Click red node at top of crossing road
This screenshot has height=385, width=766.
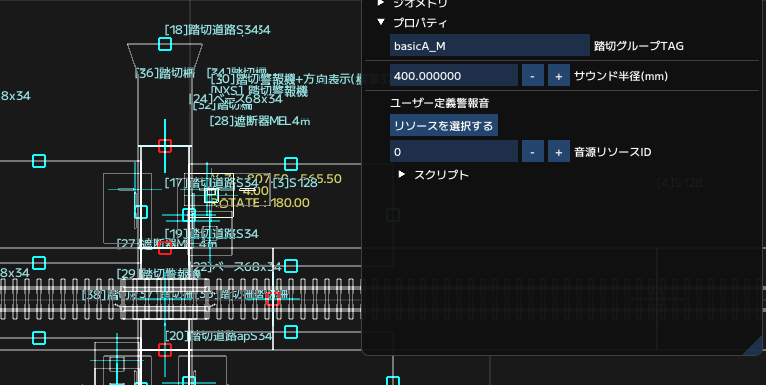(165, 146)
